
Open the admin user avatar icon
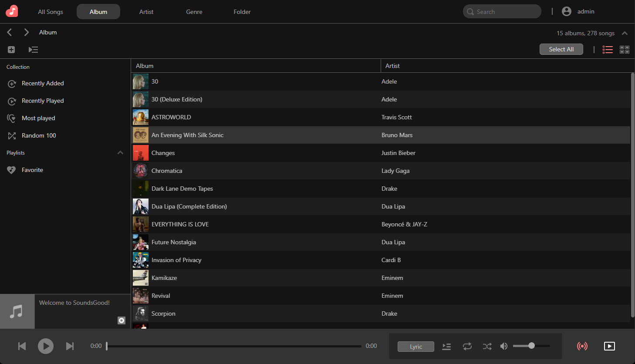[x=567, y=11]
